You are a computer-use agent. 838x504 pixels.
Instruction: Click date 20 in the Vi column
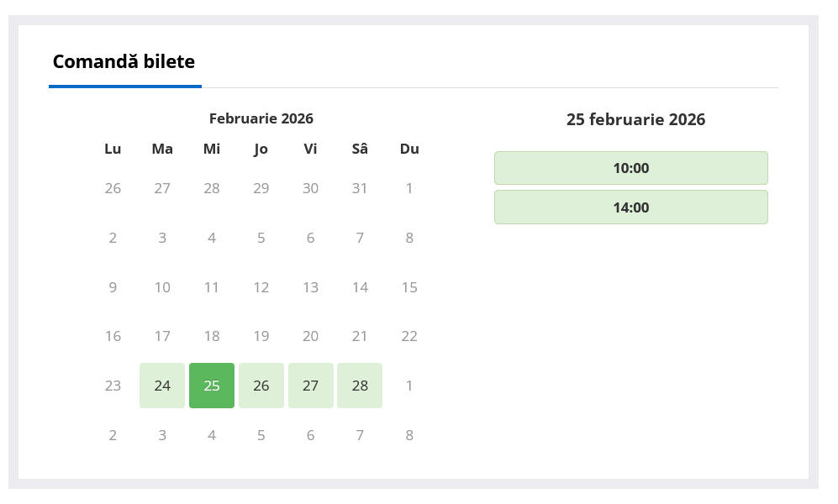310,336
